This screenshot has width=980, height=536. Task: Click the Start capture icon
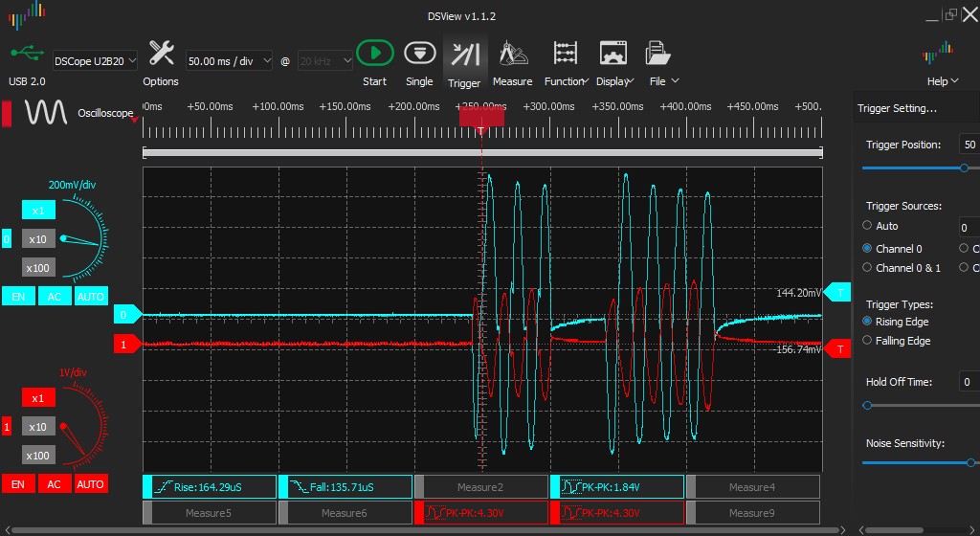[x=375, y=54]
